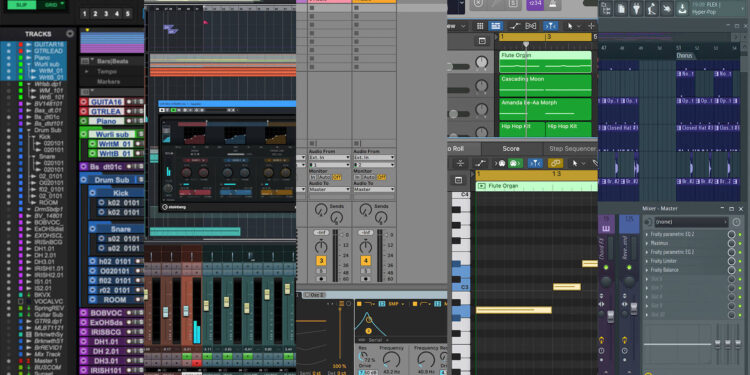Open Audio From channel 2 input dropdown
This screenshot has width=750, height=375.
coord(374,165)
